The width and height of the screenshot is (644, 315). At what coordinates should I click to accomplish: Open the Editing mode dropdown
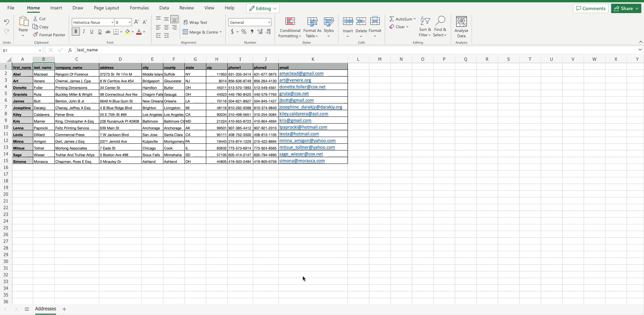[x=263, y=8]
